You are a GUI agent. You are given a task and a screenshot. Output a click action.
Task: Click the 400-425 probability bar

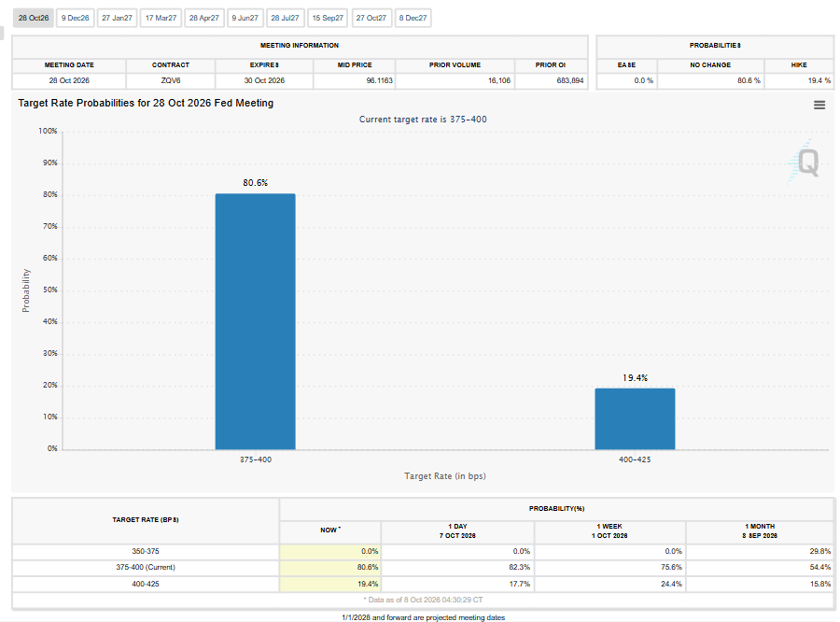pyautogui.click(x=635, y=418)
